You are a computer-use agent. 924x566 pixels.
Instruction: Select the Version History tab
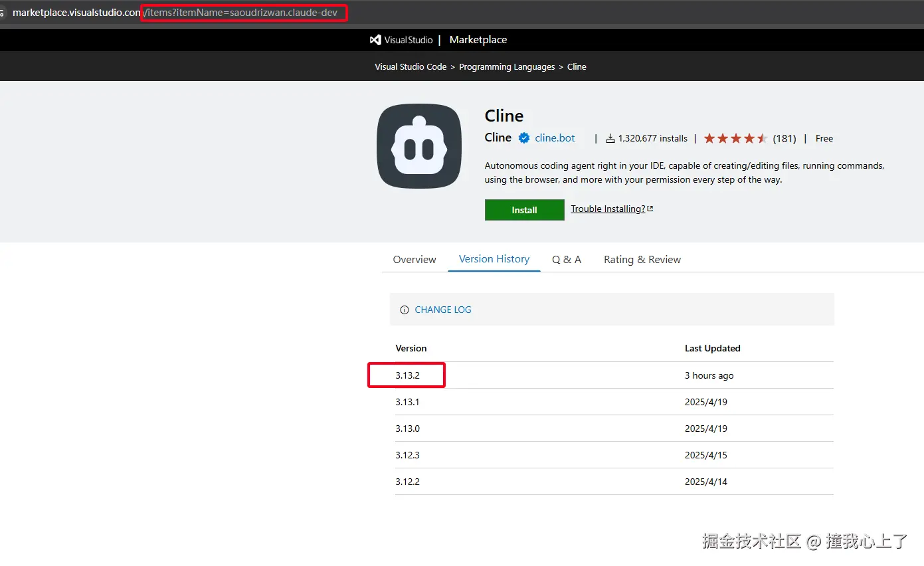[x=494, y=259]
